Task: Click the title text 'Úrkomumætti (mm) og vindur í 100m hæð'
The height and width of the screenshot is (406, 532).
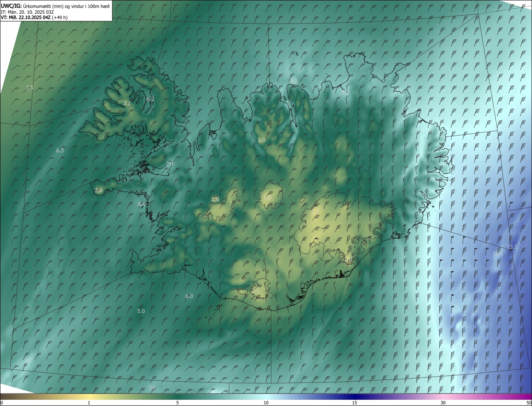Action: click(66, 6)
